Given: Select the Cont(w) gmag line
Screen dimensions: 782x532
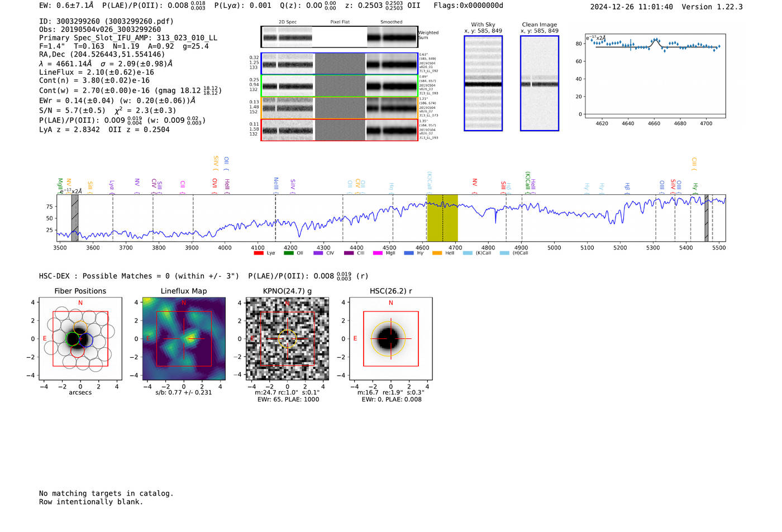Looking at the screenshot, I should [x=131, y=90].
